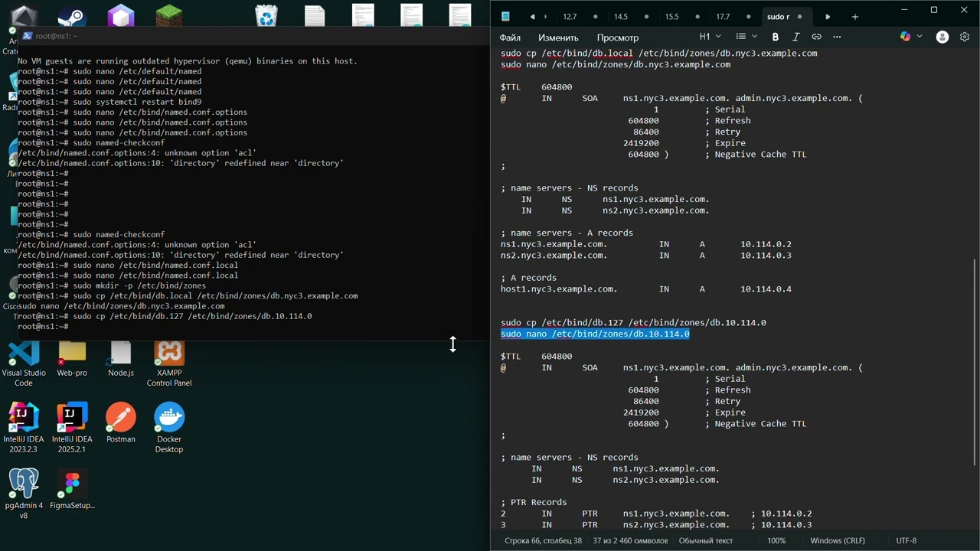Select the IntelliJ IDEA 2025.2.1 shortcut
Screen dimensions: 980x551
[72, 429]
